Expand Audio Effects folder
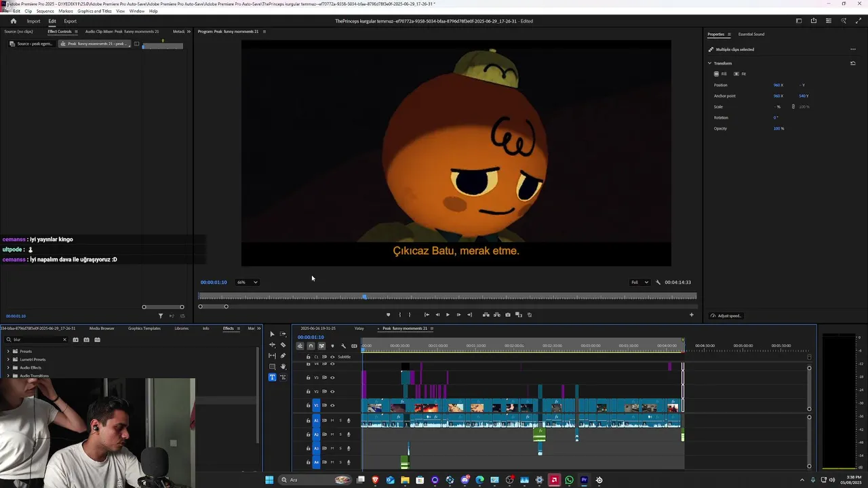Viewport: 868px width, 488px height. pos(8,367)
